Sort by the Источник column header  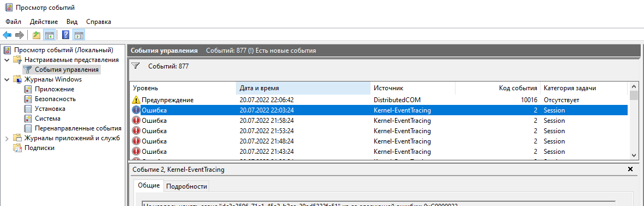click(412, 88)
